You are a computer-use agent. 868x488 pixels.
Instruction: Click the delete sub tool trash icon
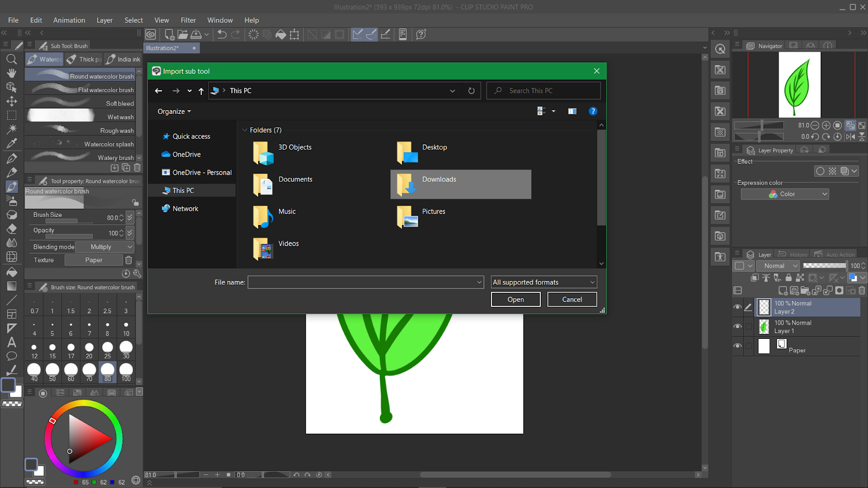137,168
